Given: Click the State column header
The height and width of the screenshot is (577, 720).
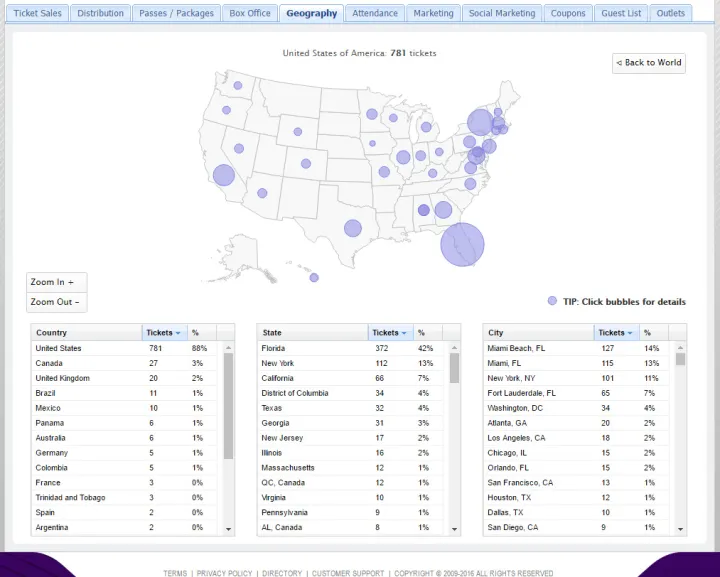Looking at the screenshot, I should click(x=313, y=333).
